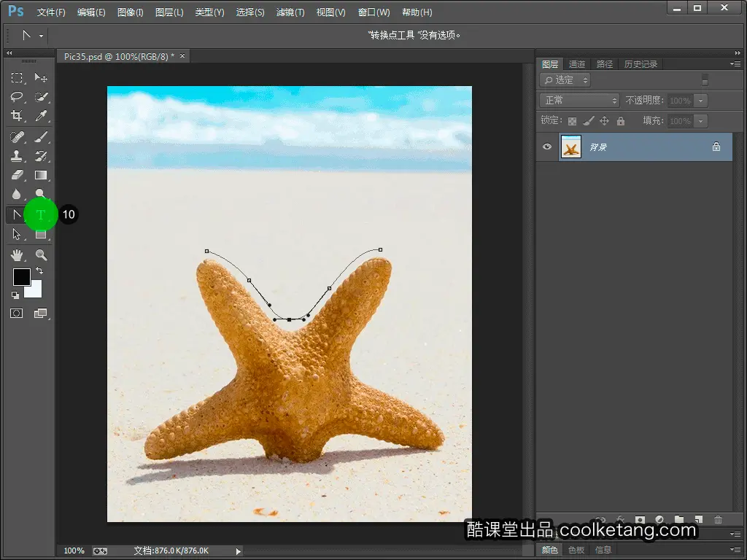Click the Ps application logo
The height and width of the screenshot is (560, 747).
coord(16,11)
